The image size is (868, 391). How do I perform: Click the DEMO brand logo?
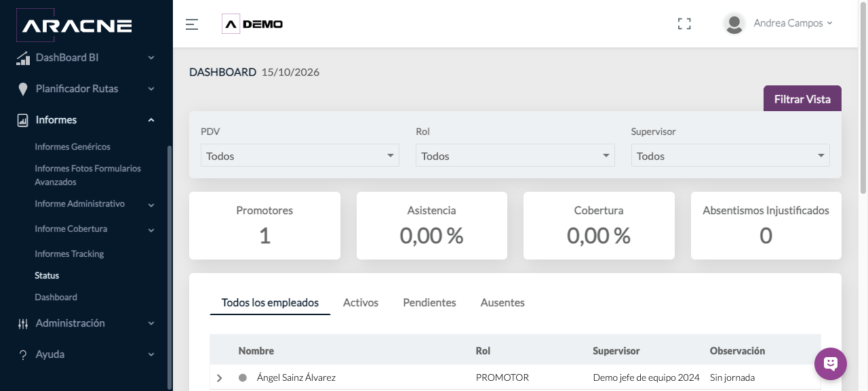(x=252, y=24)
